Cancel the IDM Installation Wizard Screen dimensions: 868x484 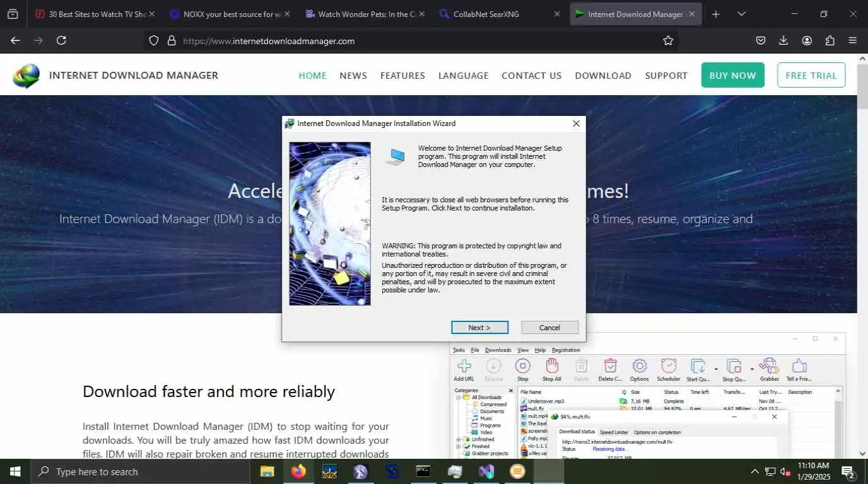click(549, 327)
